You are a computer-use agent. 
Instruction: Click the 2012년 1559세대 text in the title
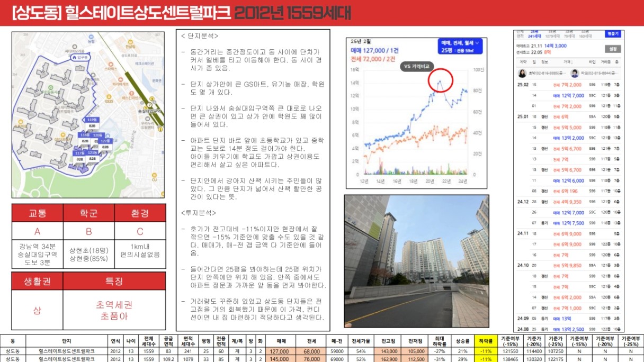[292, 13]
